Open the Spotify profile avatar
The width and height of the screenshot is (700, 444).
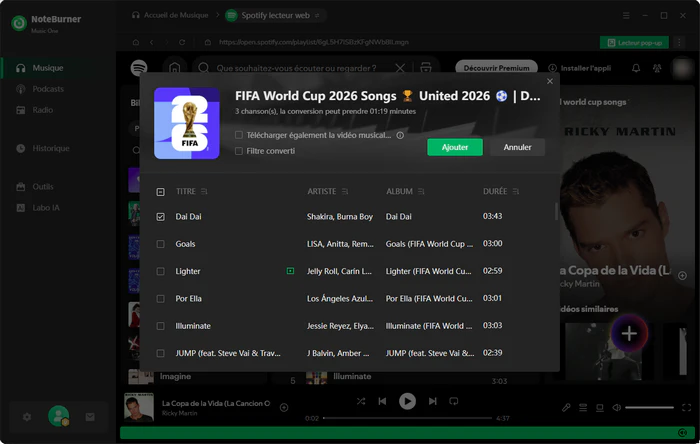coord(682,68)
